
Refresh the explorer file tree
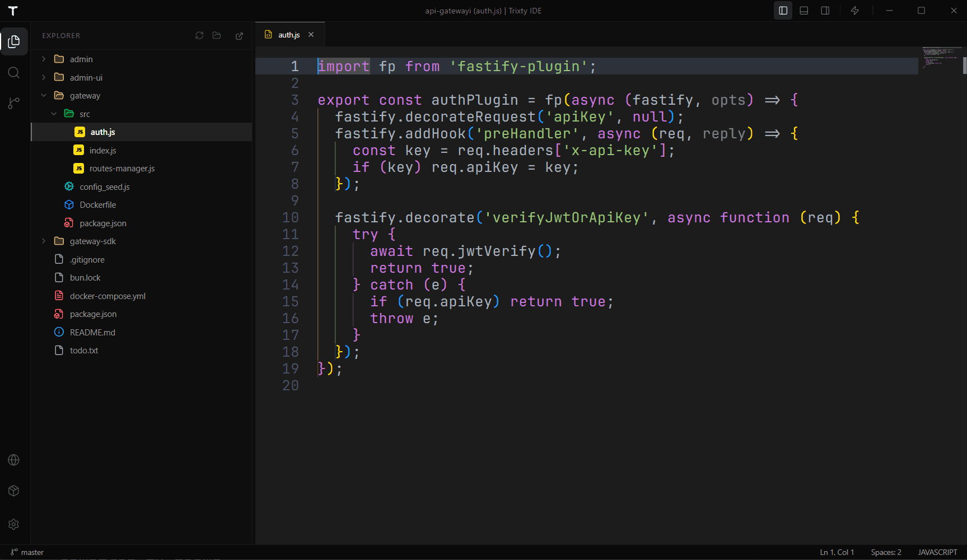199,35
